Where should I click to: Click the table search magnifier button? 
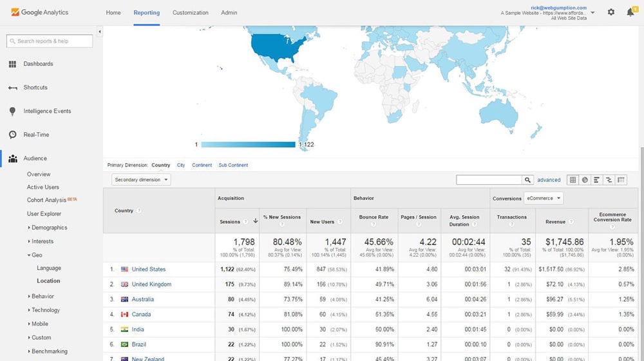(528, 180)
